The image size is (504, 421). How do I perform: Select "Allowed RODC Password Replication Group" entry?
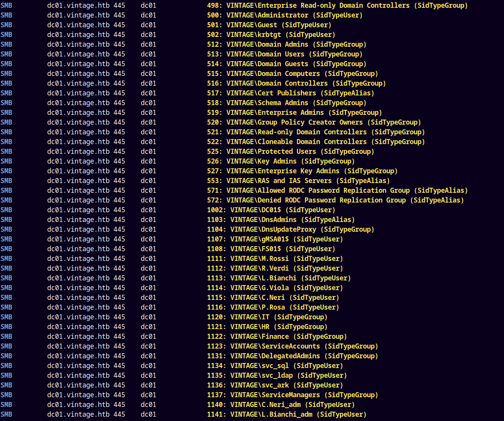347,190
